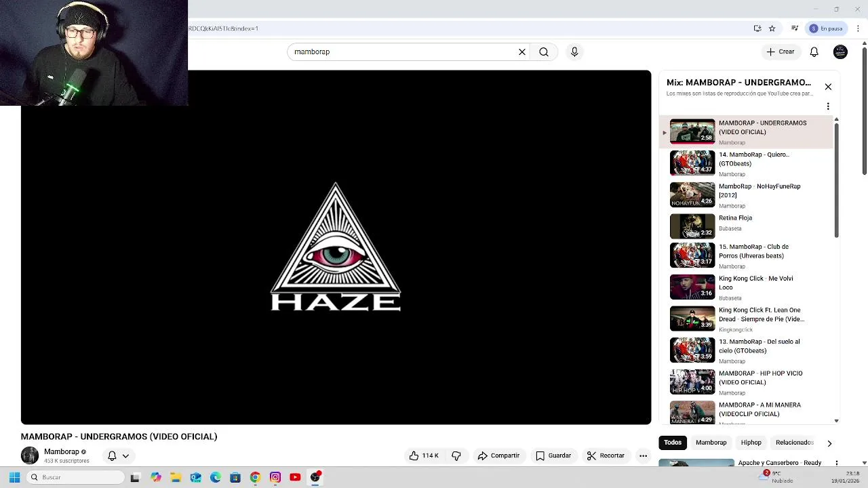Image resolution: width=868 pixels, height=488 pixels.
Task: Save the video with Guardar
Action: pyautogui.click(x=553, y=455)
